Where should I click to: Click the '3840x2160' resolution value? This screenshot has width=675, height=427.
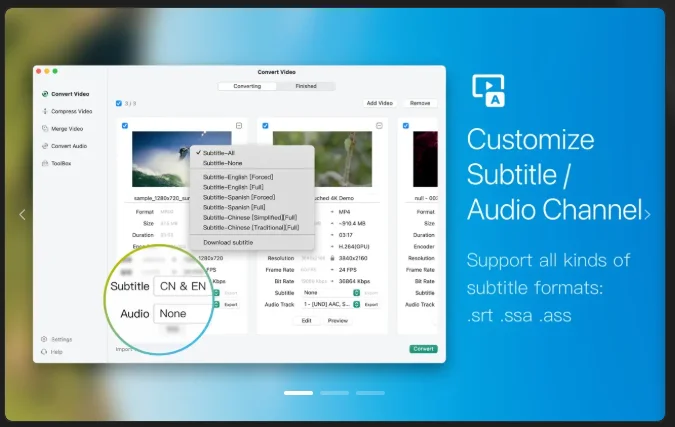pos(353,258)
